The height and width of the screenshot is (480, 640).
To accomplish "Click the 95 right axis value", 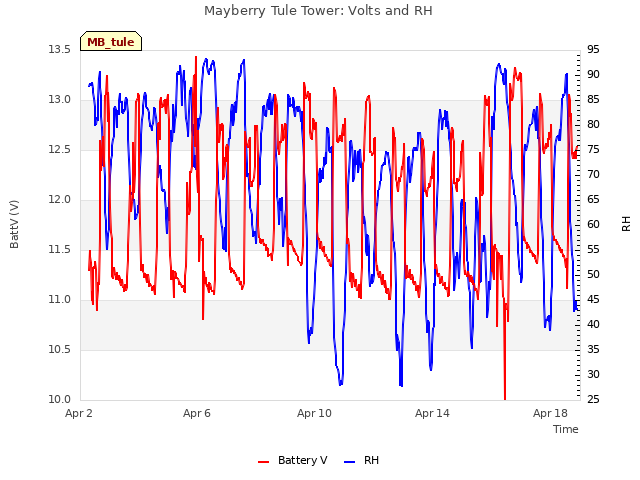I will point(593,49).
